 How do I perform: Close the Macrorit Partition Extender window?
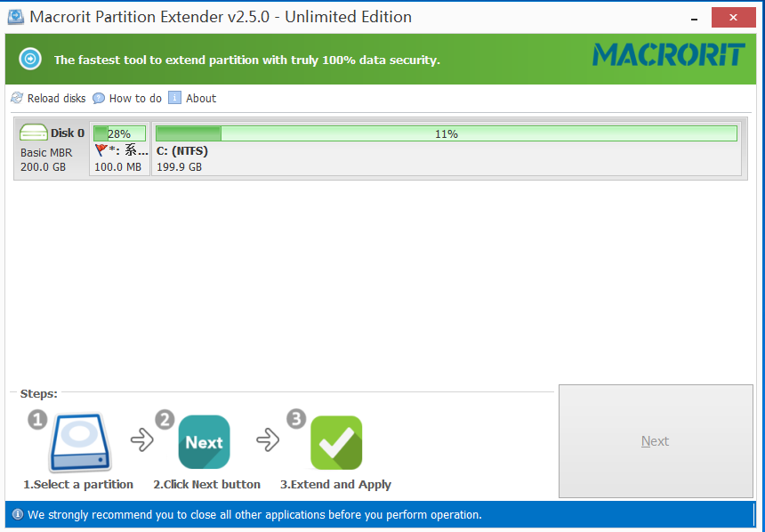coord(733,18)
